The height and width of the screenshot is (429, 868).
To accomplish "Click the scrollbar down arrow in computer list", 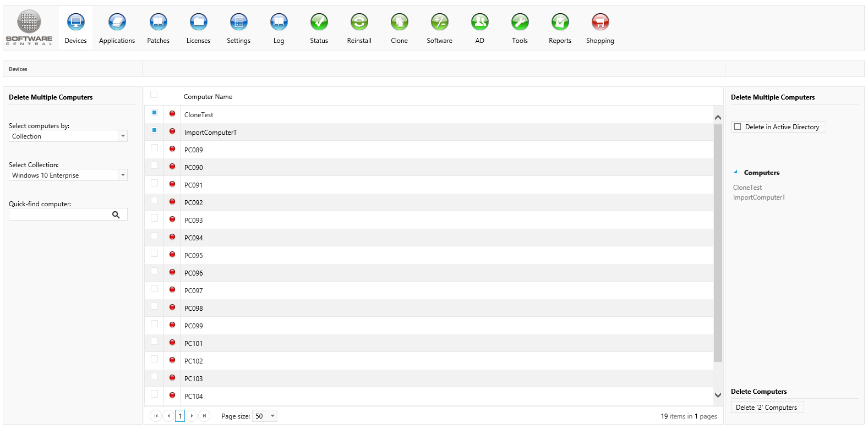I will pos(718,395).
